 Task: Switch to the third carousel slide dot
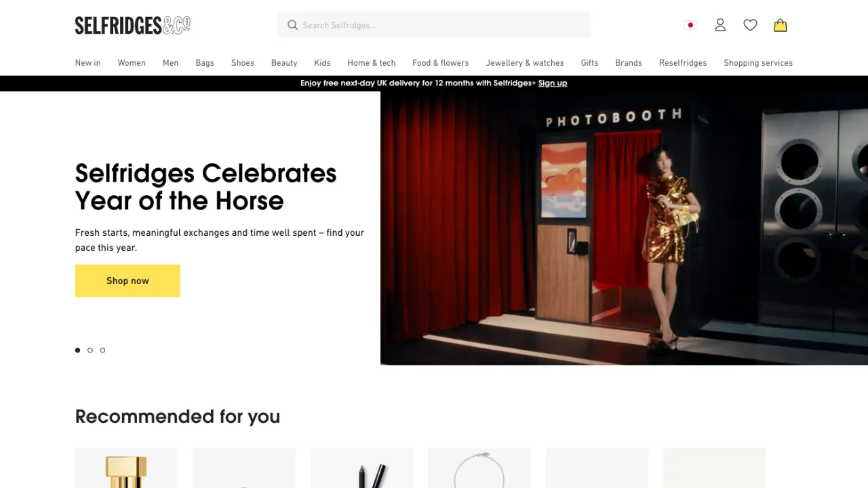102,350
